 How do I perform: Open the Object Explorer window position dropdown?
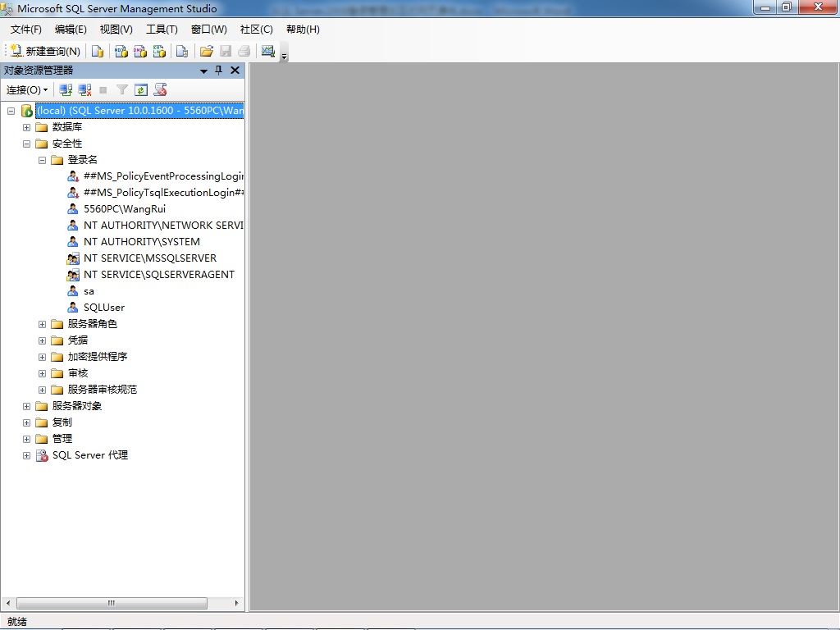click(203, 71)
